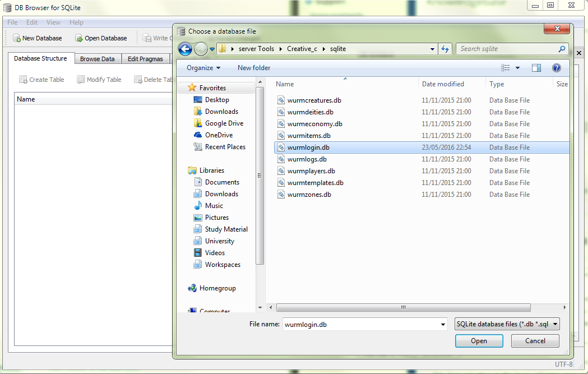The image size is (588, 374).
Task: Click the Write Changes toolbar icon
Action: tap(147, 38)
